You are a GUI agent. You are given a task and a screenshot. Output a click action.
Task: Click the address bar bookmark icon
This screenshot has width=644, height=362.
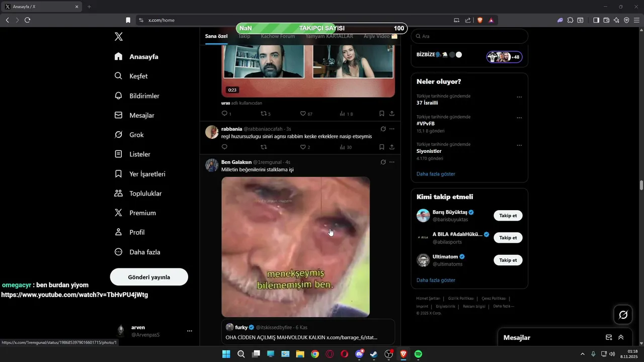(128, 20)
